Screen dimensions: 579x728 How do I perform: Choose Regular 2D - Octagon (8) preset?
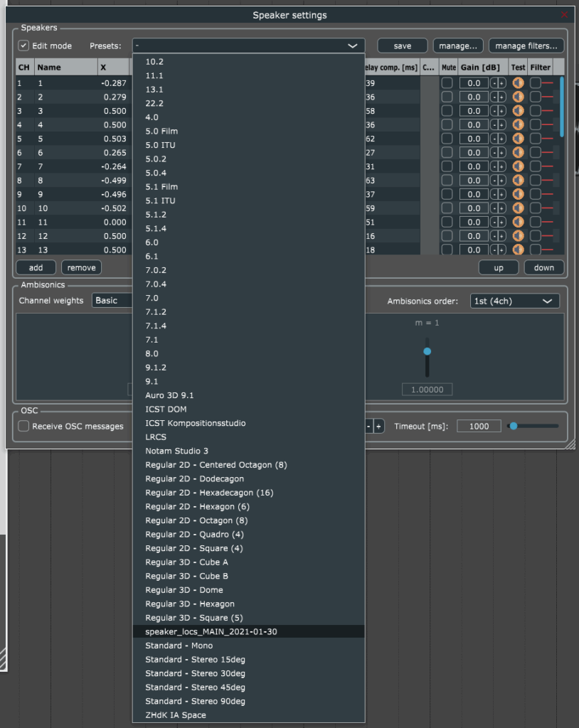[249, 520]
